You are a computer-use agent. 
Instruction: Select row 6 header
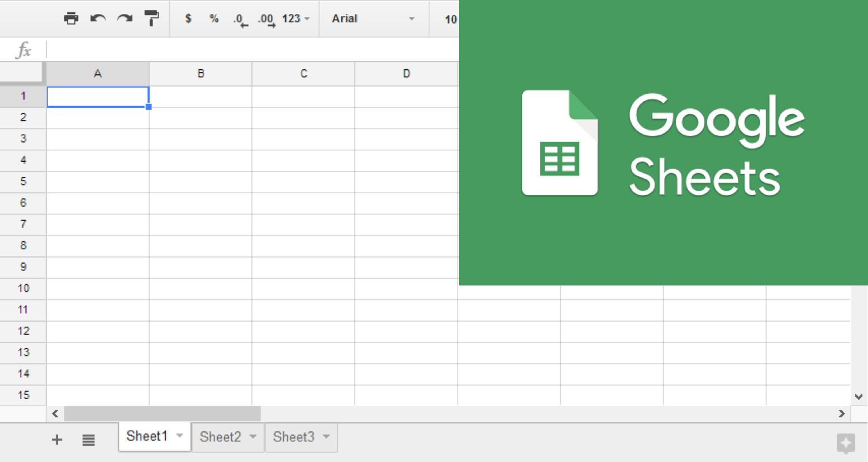23,203
